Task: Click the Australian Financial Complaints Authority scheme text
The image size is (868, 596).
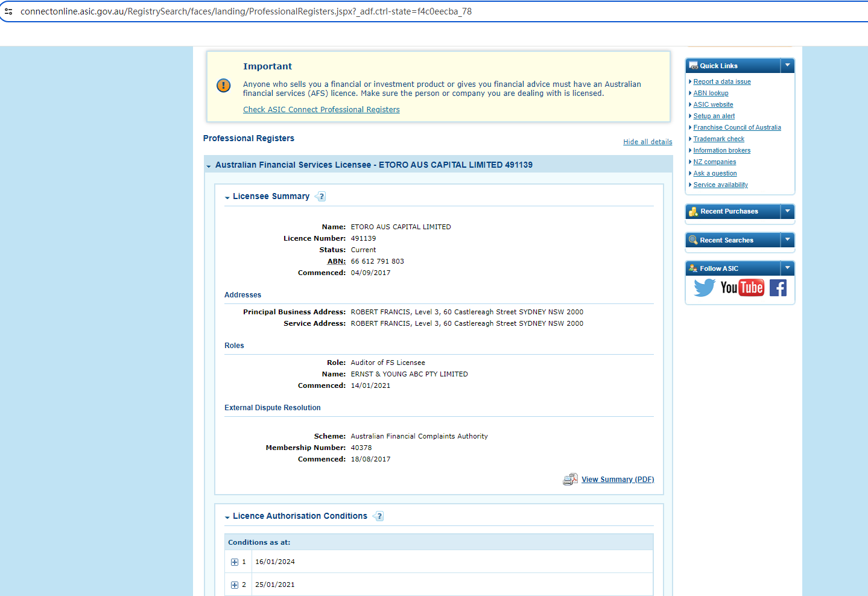Action: [x=419, y=436]
